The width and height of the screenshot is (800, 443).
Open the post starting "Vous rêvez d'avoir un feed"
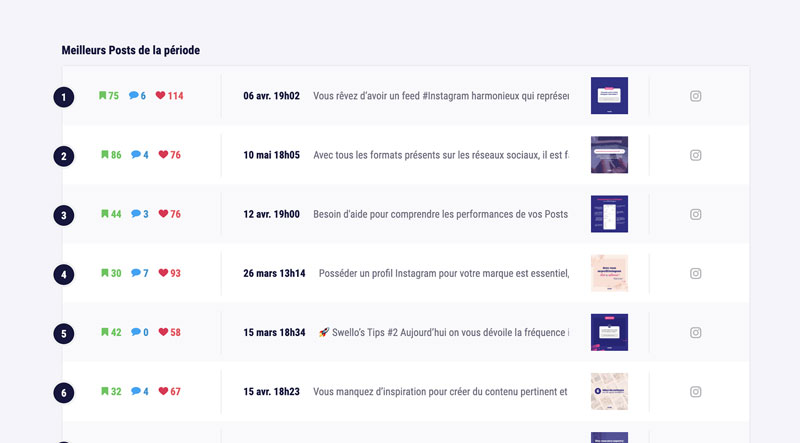[440, 96]
